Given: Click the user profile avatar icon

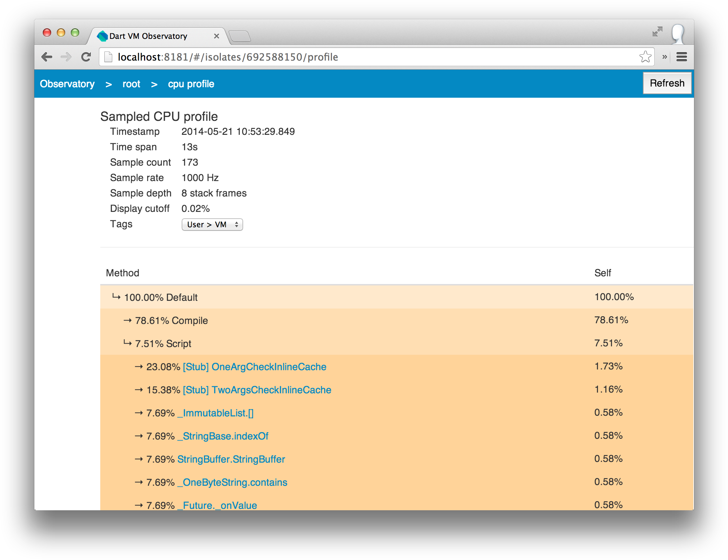Looking at the screenshot, I should pos(678,34).
